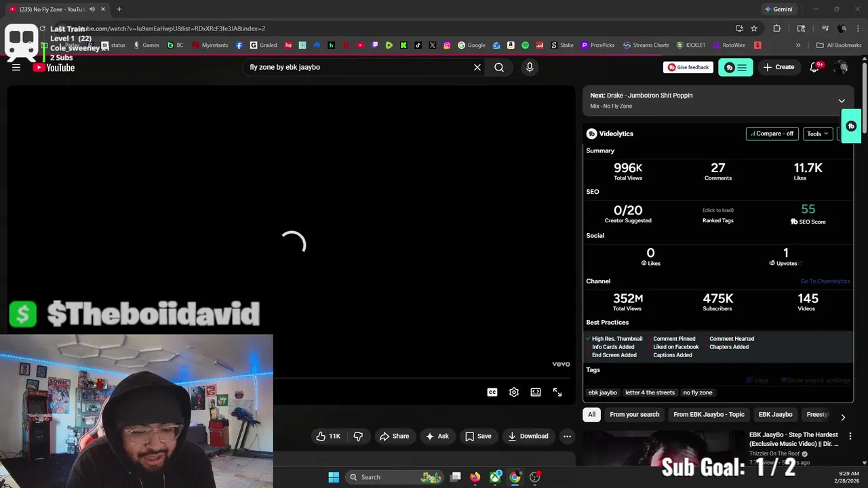Expand the Next up playlist panel
Screen dimensions: 868x488
[842, 101]
